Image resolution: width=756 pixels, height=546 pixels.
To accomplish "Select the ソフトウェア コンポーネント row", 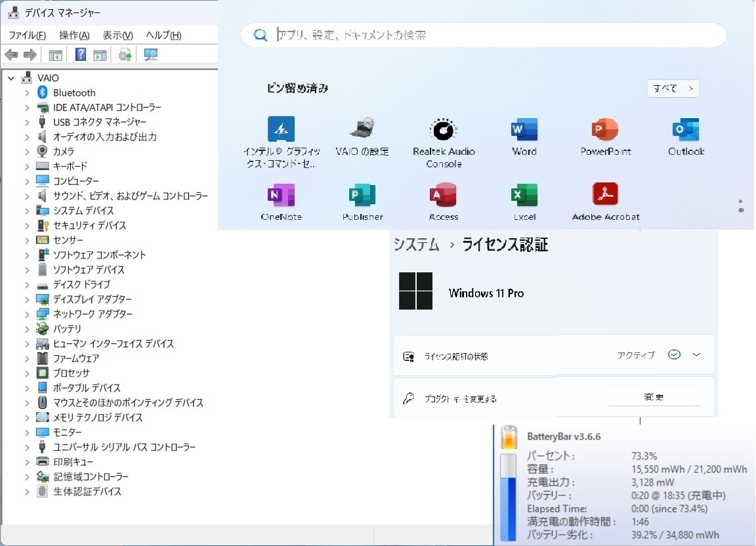I will click(x=99, y=255).
